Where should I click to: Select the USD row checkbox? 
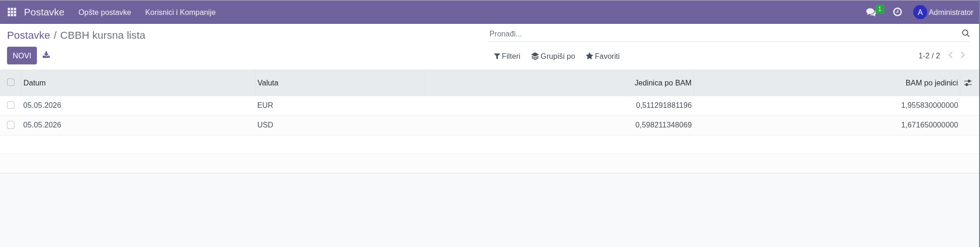point(11,125)
